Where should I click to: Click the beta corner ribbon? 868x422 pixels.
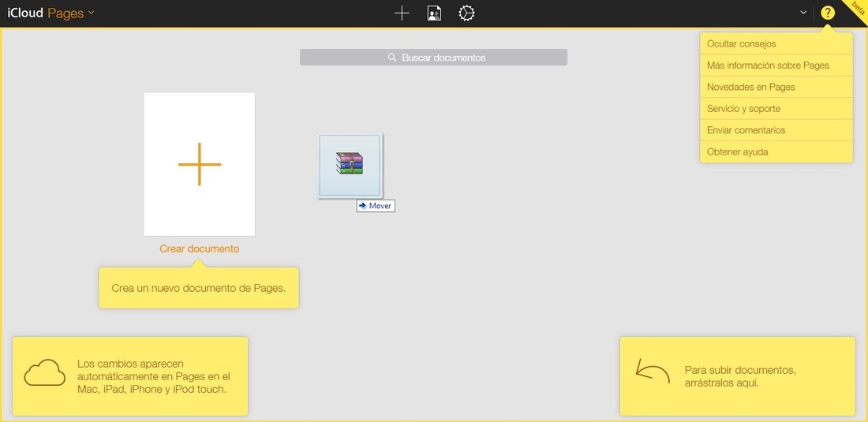857,10
